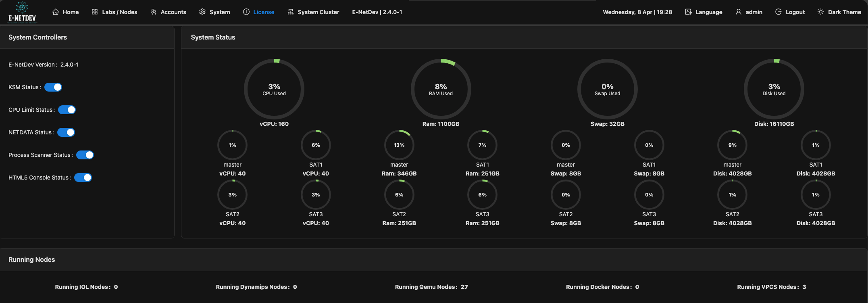Click the 3% CPU Used gauge
Screen dimensions: 868x303
pyautogui.click(x=274, y=89)
